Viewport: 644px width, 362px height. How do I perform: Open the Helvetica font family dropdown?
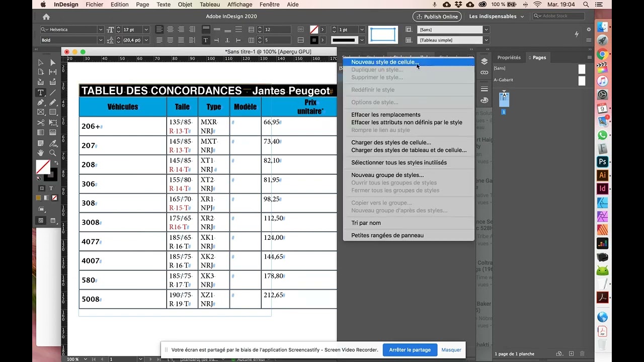click(x=101, y=30)
